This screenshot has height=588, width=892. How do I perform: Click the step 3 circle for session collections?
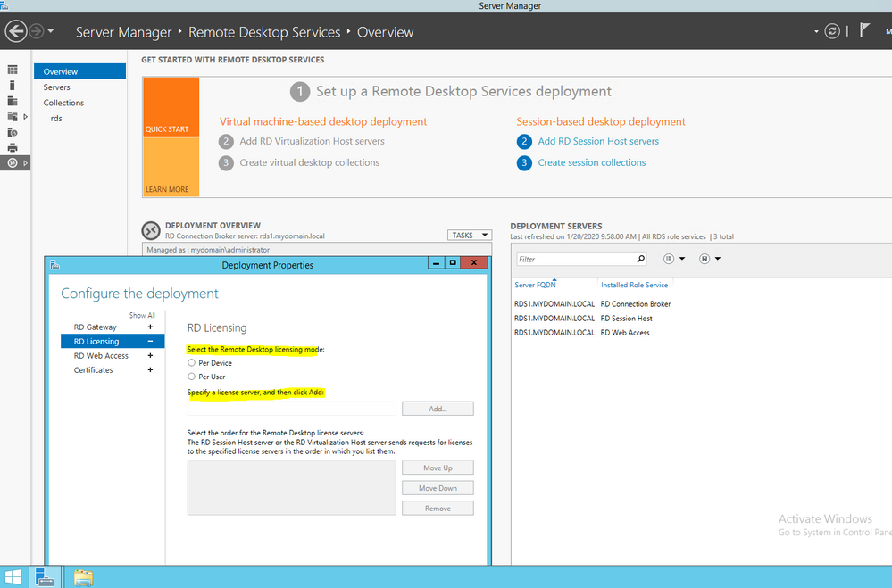pos(524,163)
